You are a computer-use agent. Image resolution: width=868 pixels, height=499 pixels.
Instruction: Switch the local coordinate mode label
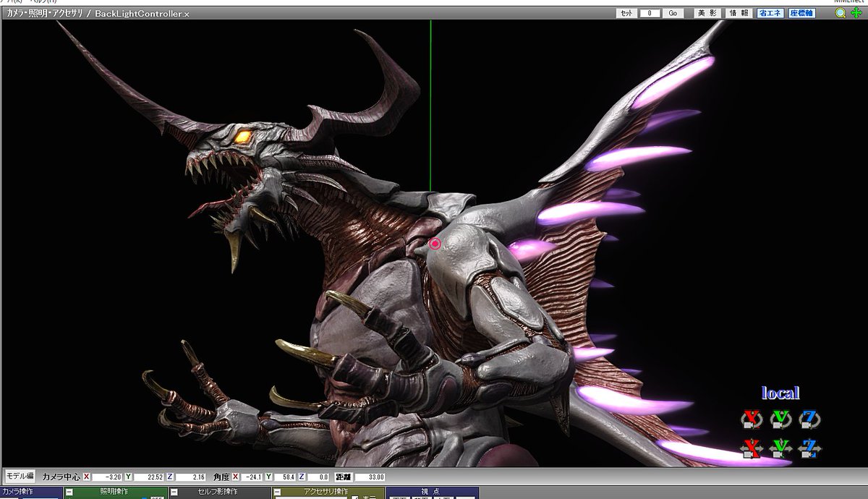click(x=780, y=393)
